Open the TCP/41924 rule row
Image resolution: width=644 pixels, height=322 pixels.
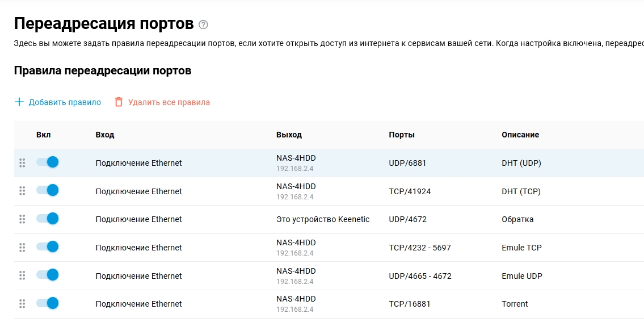(x=410, y=191)
